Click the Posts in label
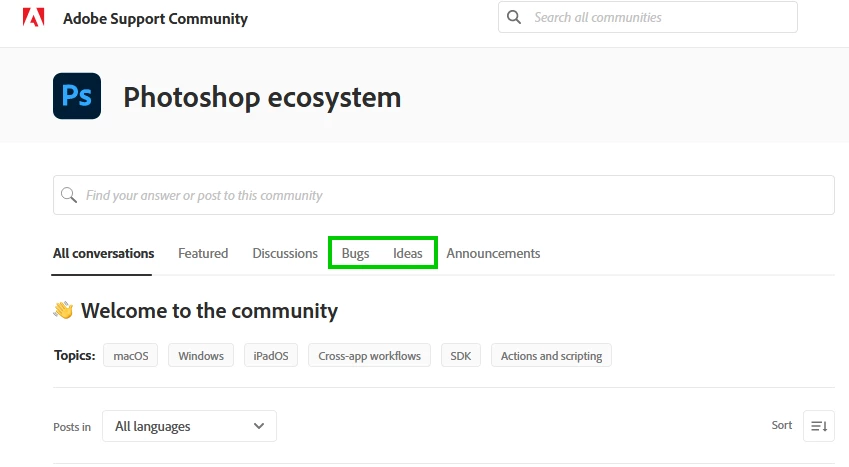 coord(72,427)
